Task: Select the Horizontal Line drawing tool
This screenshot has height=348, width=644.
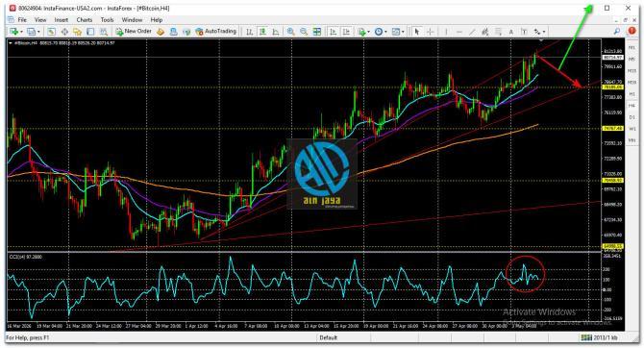Action: point(459,32)
